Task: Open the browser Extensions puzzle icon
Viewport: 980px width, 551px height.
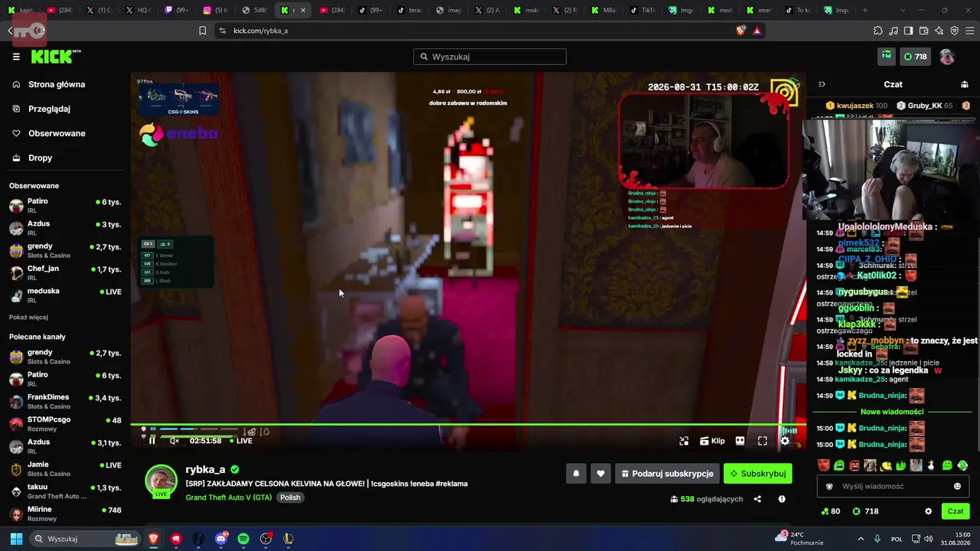Action: click(878, 31)
